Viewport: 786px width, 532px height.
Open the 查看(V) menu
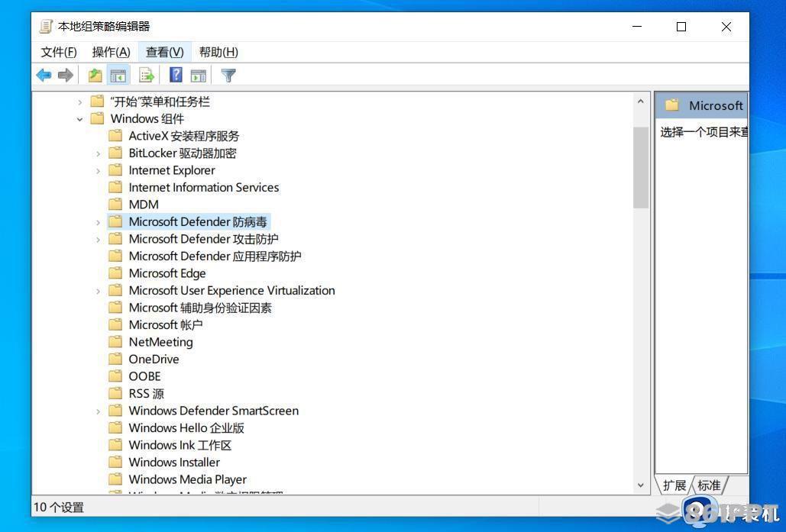click(x=164, y=52)
